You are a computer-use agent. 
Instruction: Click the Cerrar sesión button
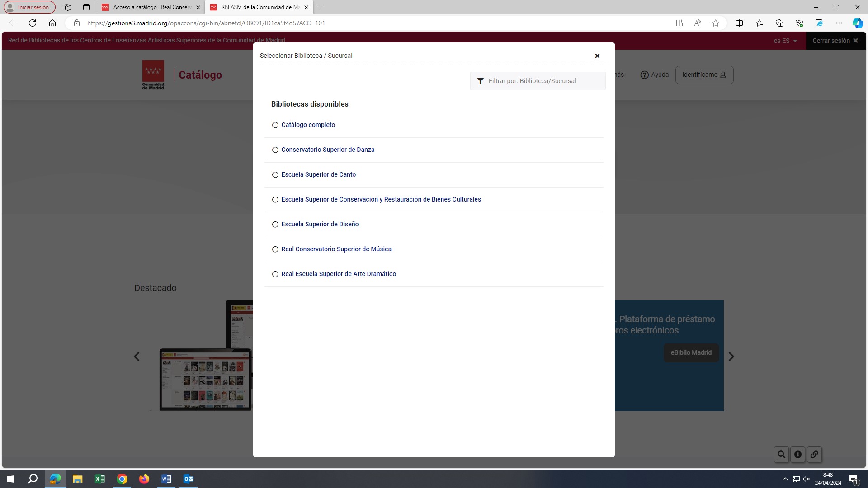[835, 41]
